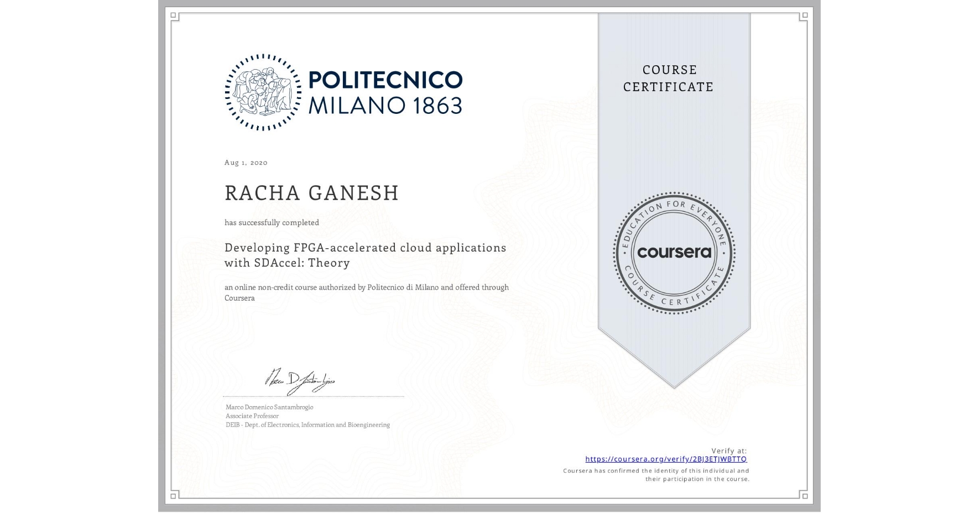Screen dimensions: 980x513
Task: Click the 'Verify at:' label
Action: point(728,450)
